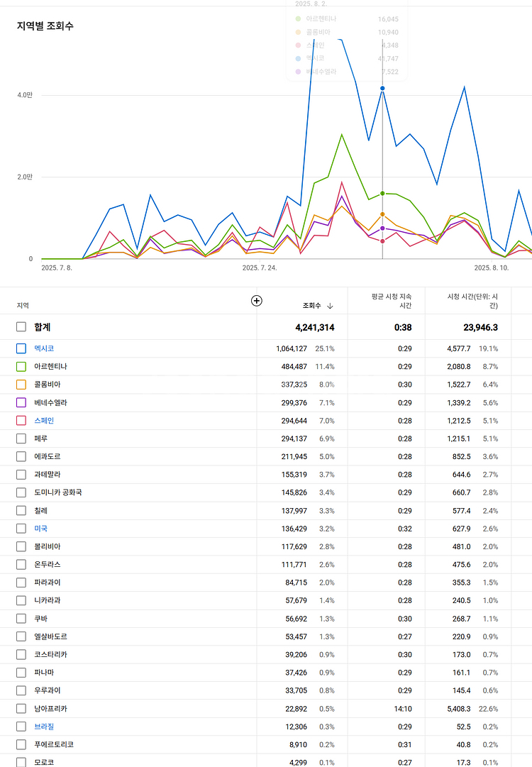Uncheck the 콜롬비아 series checkbox
The image size is (532, 767).
(21, 385)
